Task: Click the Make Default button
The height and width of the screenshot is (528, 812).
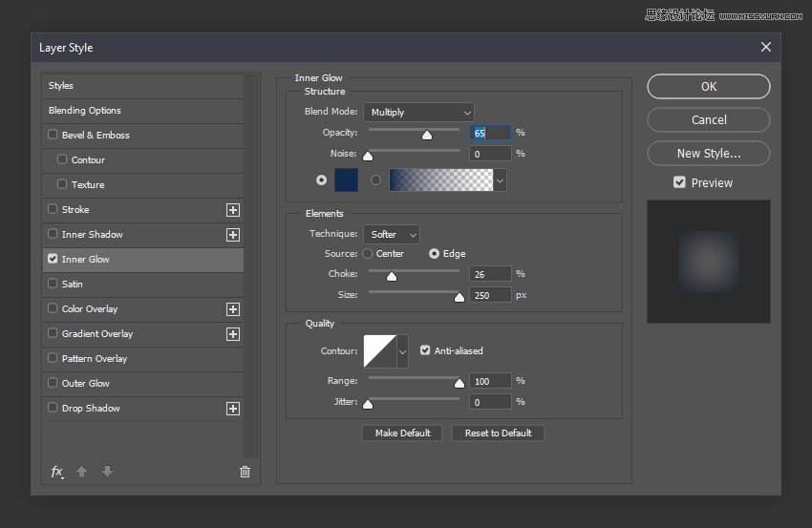Action: pyautogui.click(x=402, y=433)
